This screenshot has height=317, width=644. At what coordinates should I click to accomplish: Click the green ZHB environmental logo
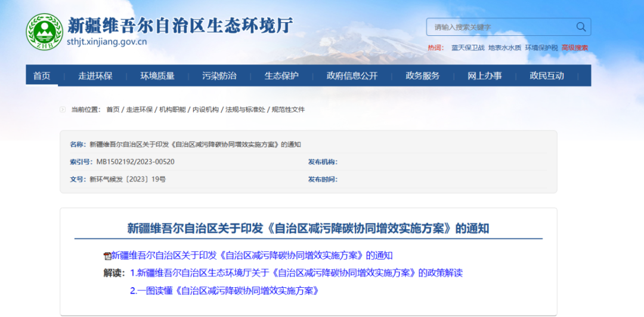coord(44,32)
